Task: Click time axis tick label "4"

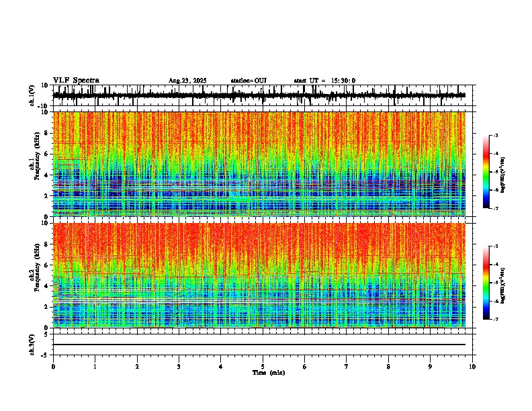Action: click(221, 367)
